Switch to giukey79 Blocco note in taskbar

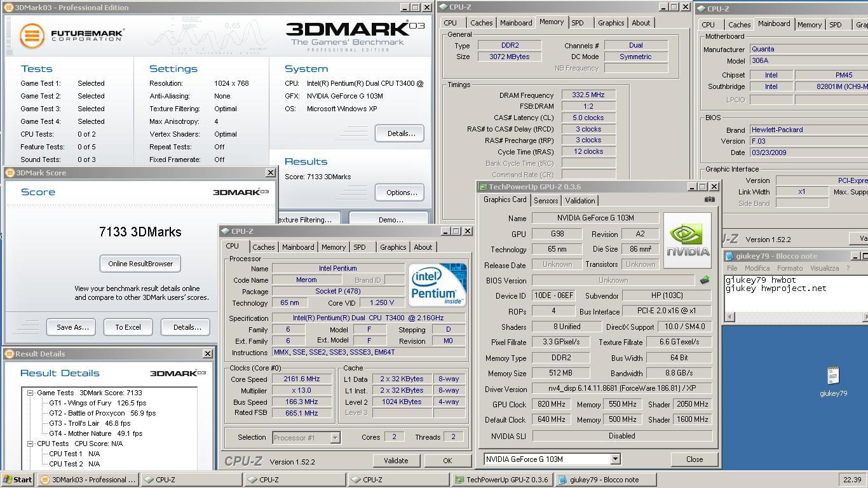607,480
